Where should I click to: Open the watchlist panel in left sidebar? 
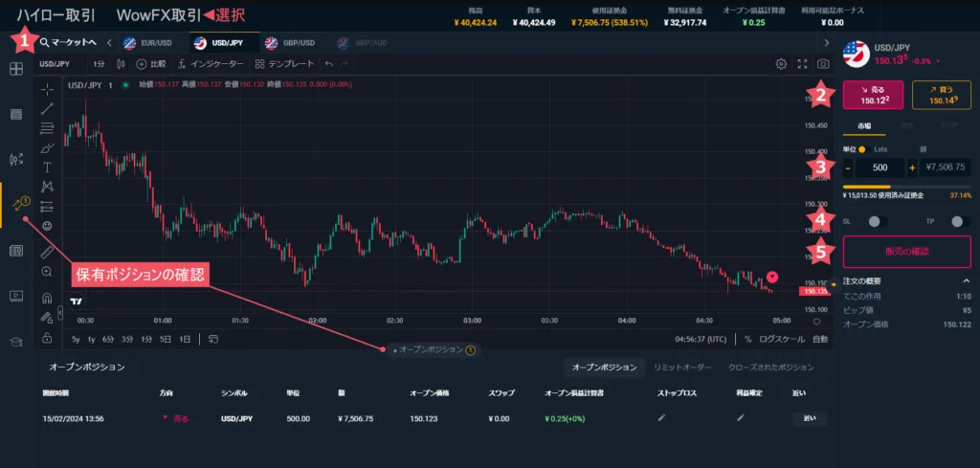(16, 114)
